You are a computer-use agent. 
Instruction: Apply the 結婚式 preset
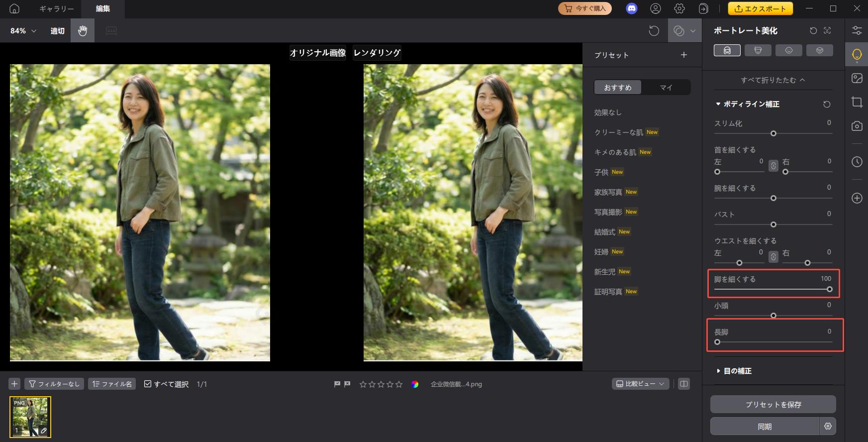pos(605,232)
